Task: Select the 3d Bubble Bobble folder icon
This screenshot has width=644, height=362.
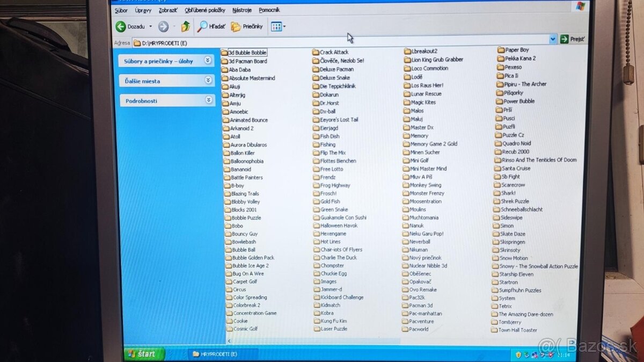Action: [224, 53]
